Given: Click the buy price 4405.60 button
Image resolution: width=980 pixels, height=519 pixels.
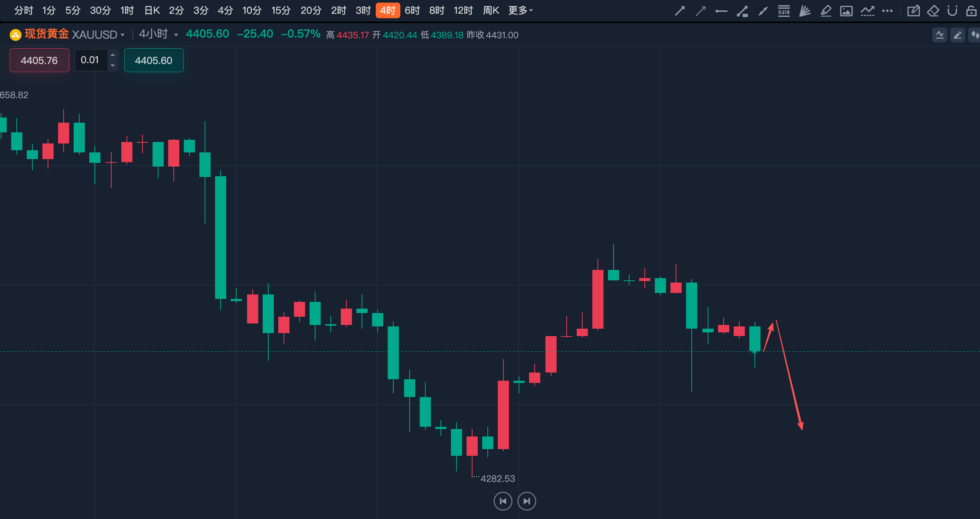Looking at the screenshot, I should point(154,60).
